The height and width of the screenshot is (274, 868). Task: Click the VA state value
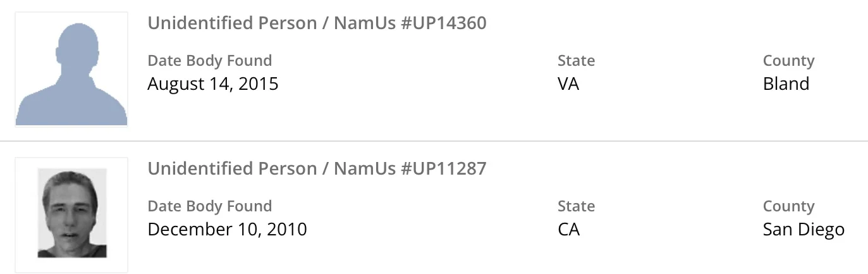[x=568, y=84]
